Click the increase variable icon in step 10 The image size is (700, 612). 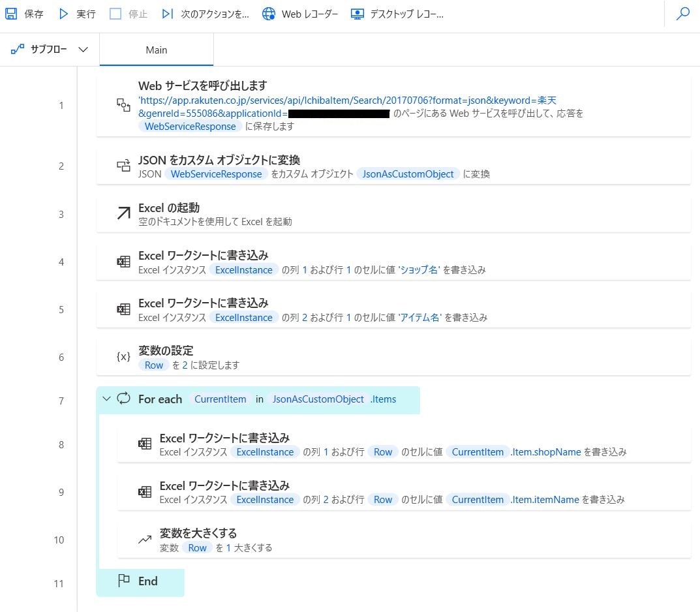145,540
